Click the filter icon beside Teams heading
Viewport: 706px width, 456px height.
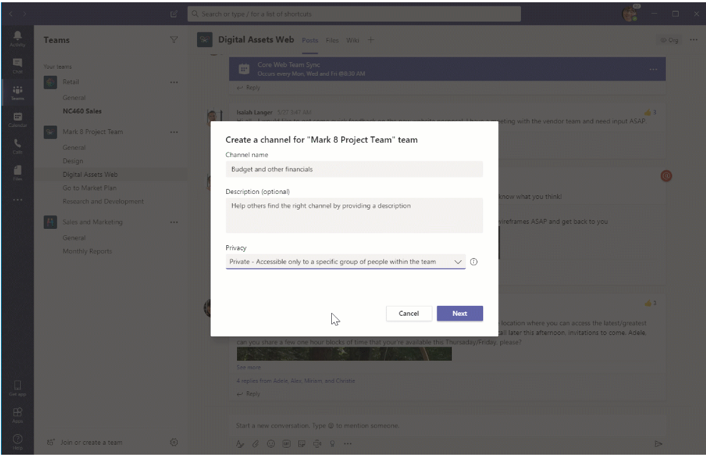[x=174, y=40]
